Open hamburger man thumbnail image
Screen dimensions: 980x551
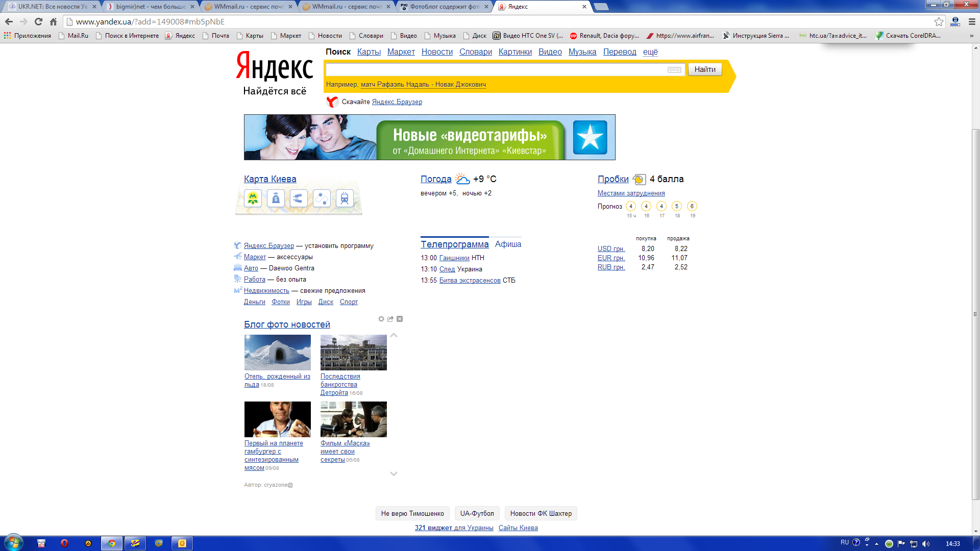278,419
